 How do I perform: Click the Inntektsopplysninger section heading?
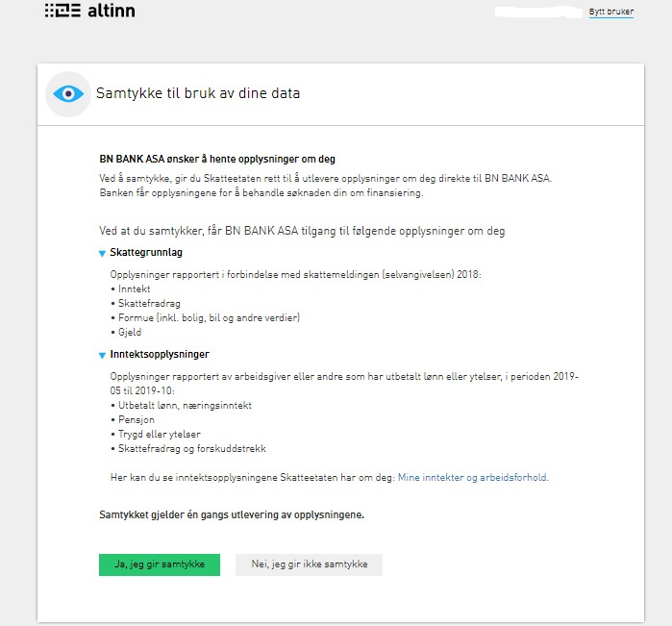(x=160, y=354)
